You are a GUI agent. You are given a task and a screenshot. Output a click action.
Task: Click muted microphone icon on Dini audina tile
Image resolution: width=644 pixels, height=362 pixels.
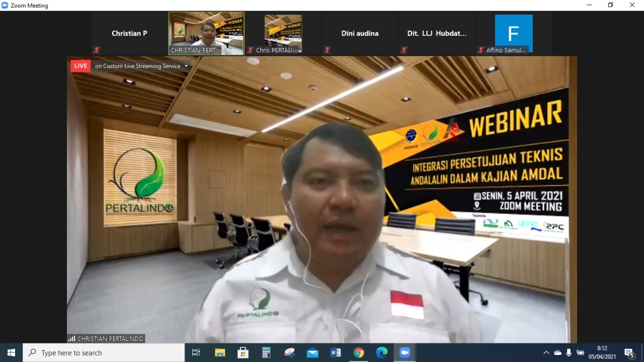(x=327, y=50)
